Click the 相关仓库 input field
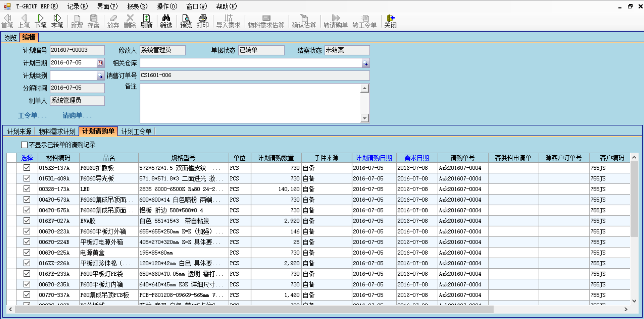The height and width of the screenshot is (319, 644). (251, 63)
